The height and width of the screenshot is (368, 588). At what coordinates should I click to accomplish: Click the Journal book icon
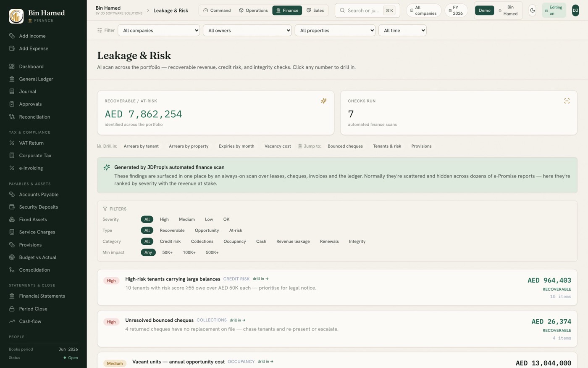click(x=12, y=91)
